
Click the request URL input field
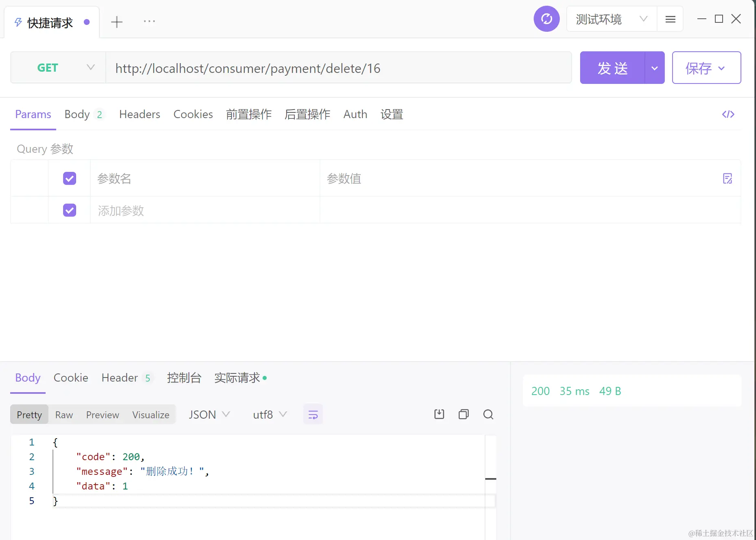pyautogui.click(x=339, y=68)
